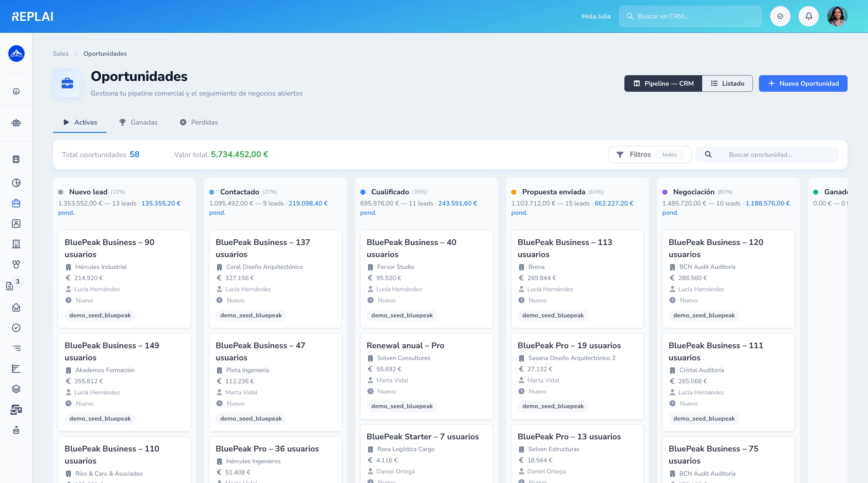Open the circled checkmark tasks sidebar icon
The height and width of the screenshot is (483, 868).
[16, 328]
